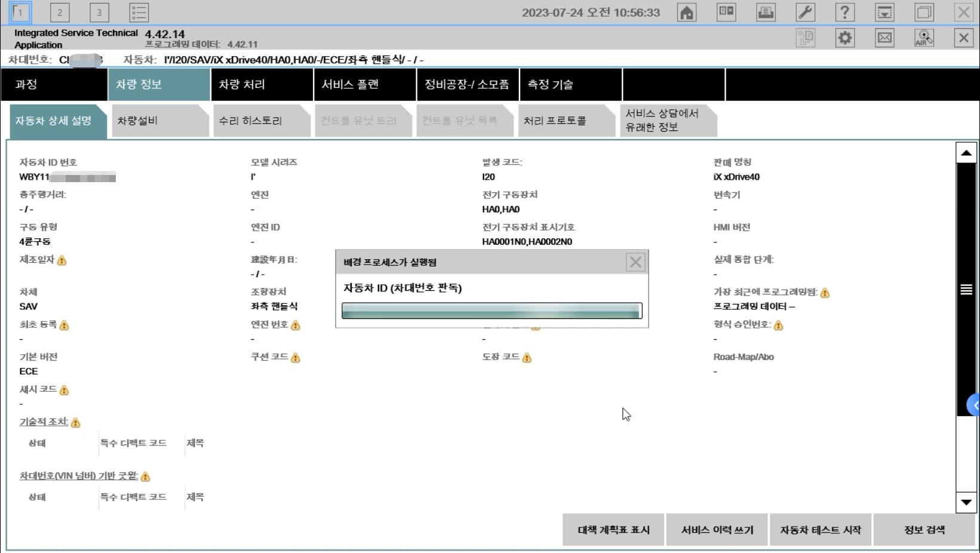This screenshot has width=980, height=553.
Task: Switch to session tab 2
Action: coord(60,12)
